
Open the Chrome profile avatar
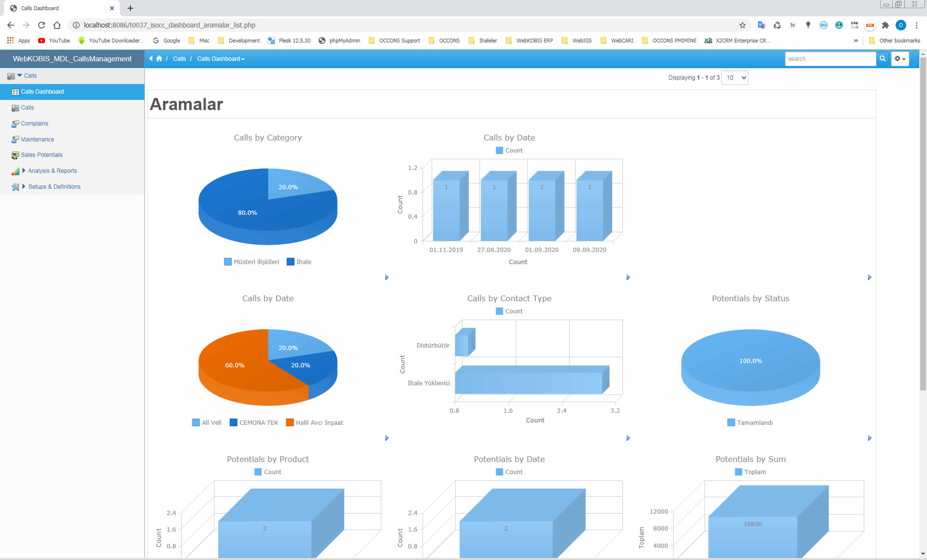901,25
